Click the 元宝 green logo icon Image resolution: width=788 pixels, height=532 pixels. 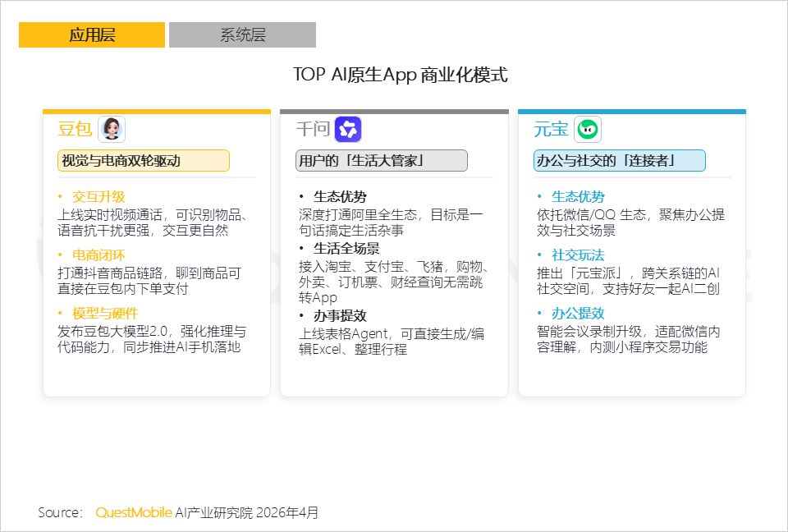[x=588, y=129]
